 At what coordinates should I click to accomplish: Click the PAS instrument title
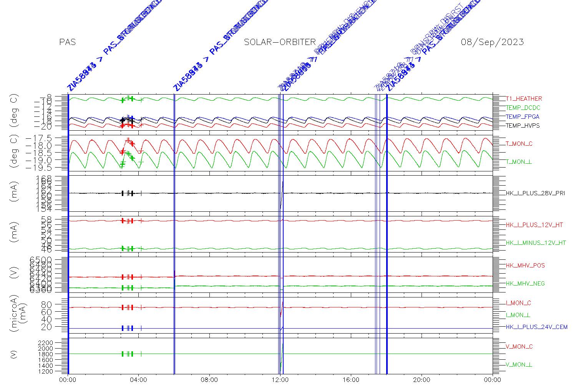(x=68, y=42)
